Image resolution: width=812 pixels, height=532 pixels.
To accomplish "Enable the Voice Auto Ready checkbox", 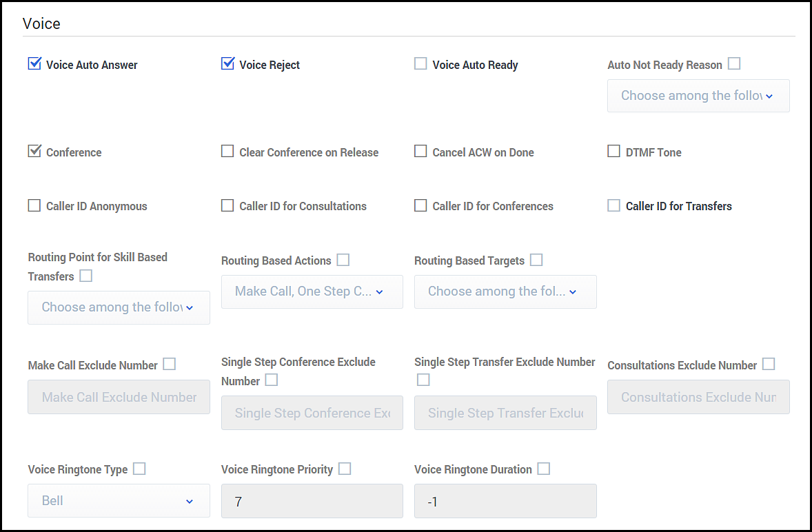I will (x=420, y=64).
